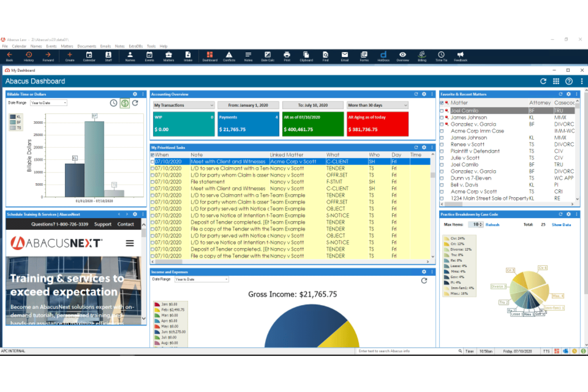Open the Clipboard toolbar icon
Viewport: 588px width, 392px height.
[306, 56]
